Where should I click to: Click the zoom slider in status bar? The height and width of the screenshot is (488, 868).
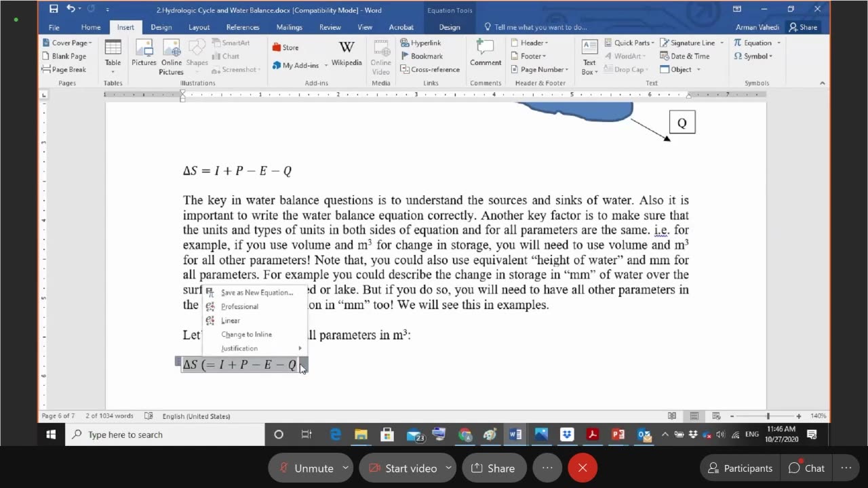click(x=768, y=416)
